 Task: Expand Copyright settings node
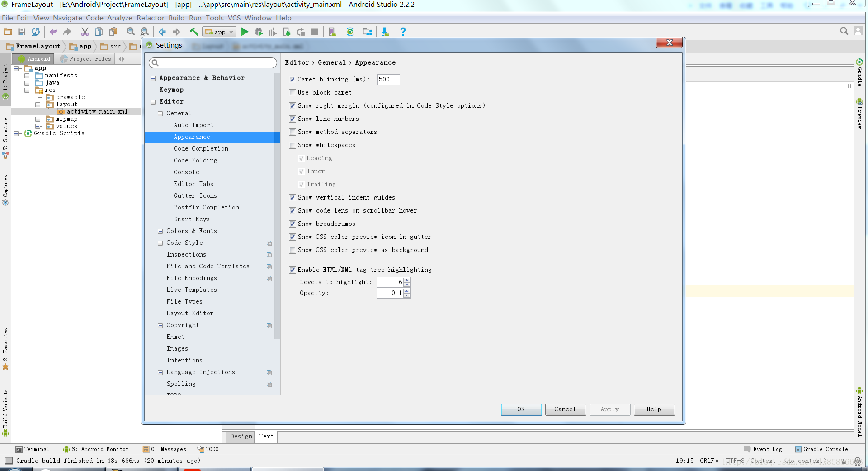(160, 325)
